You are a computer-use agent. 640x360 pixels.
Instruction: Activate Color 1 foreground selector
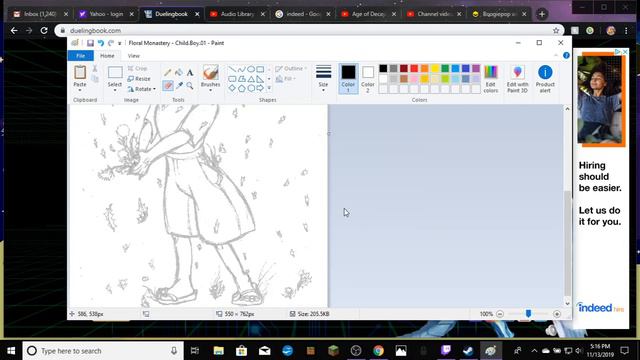(348, 79)
